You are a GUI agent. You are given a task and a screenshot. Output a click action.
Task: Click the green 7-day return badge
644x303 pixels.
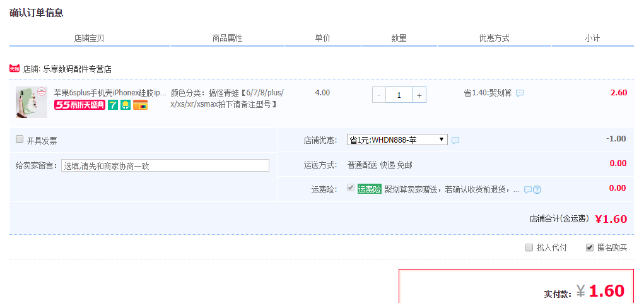[113, 105]
